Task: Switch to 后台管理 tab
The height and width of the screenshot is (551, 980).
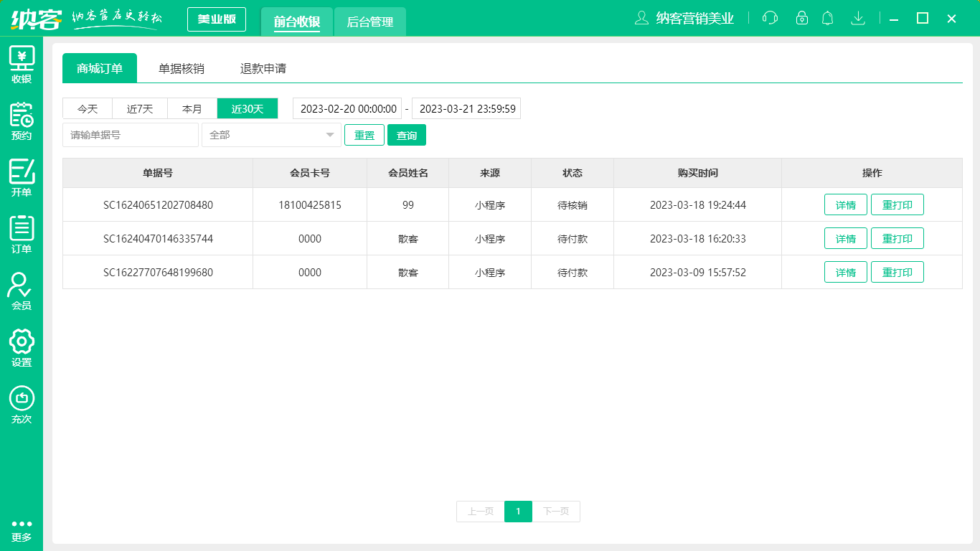Action: (370, 22)
